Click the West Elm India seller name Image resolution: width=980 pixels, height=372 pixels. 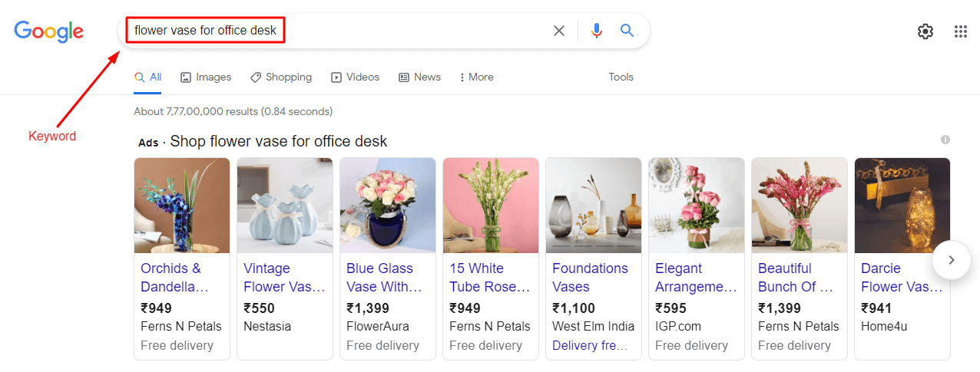(x=594, y=327)
